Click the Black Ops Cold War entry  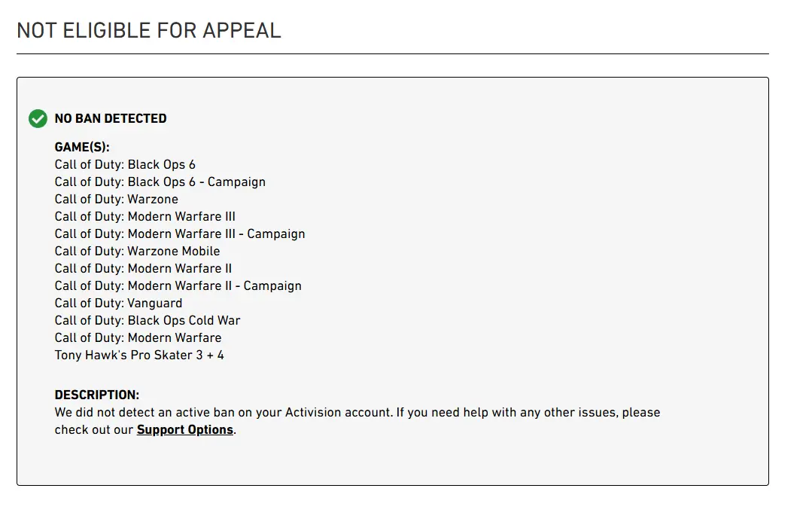[x=147, y=321]
